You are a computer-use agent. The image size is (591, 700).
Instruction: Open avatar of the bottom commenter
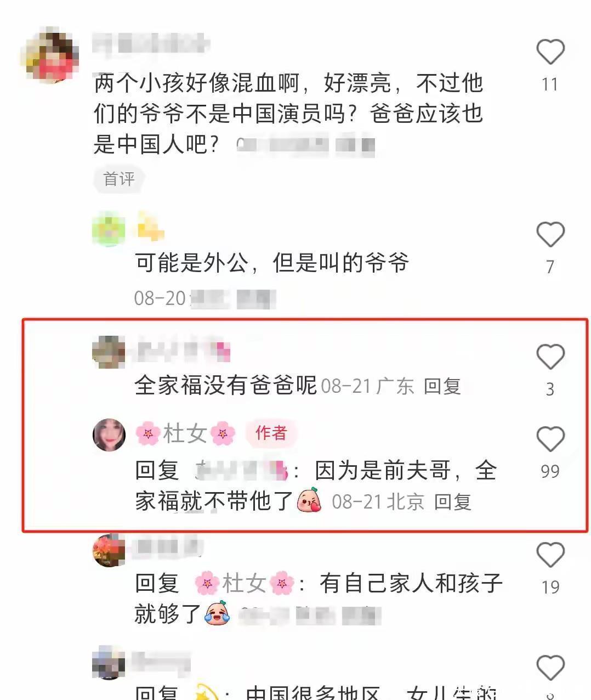pos(109,663)
